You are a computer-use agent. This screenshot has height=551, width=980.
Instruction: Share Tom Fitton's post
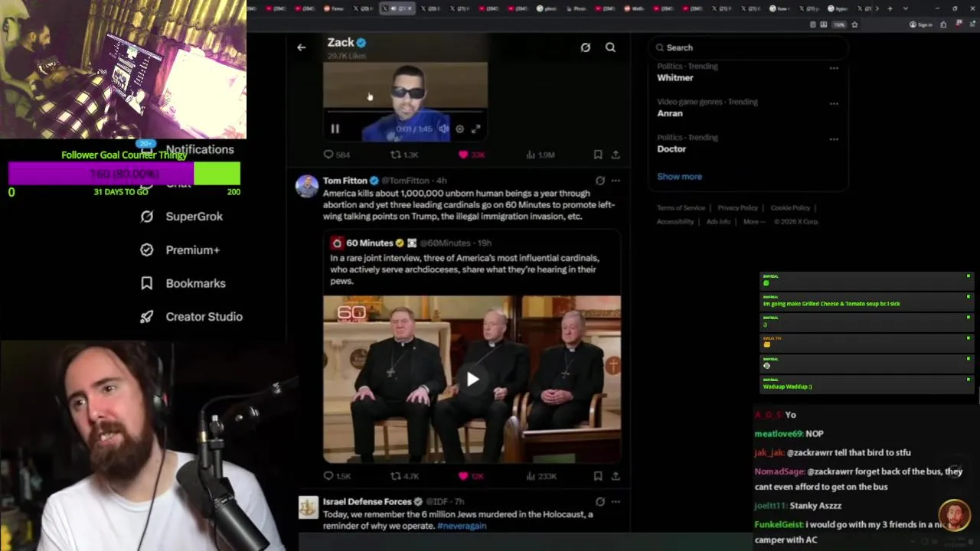coord(616,476)
